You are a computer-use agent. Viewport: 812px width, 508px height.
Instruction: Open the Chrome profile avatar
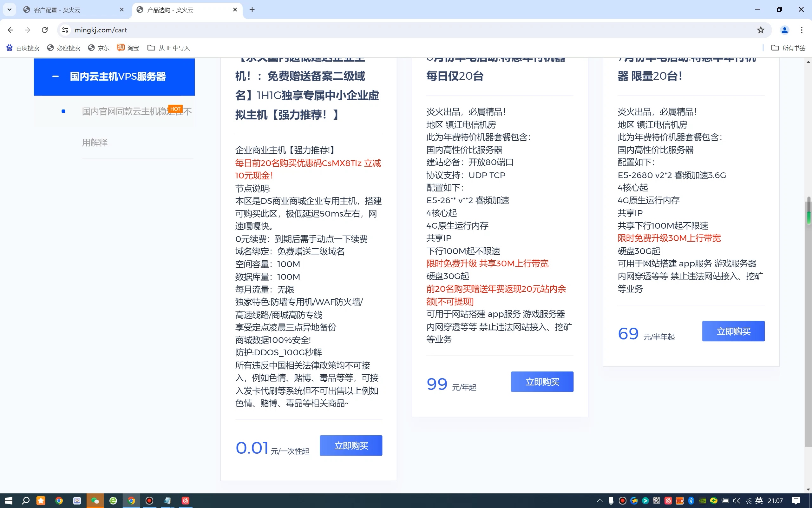click(x=784, y=30)
